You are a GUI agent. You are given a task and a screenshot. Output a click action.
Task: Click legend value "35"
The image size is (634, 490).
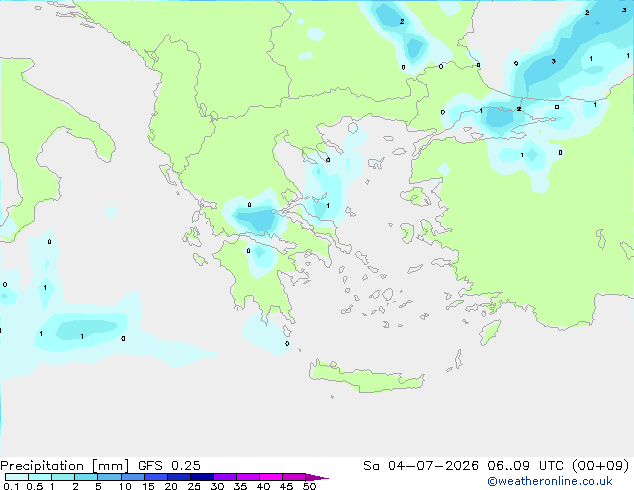[x=240, y=486]
